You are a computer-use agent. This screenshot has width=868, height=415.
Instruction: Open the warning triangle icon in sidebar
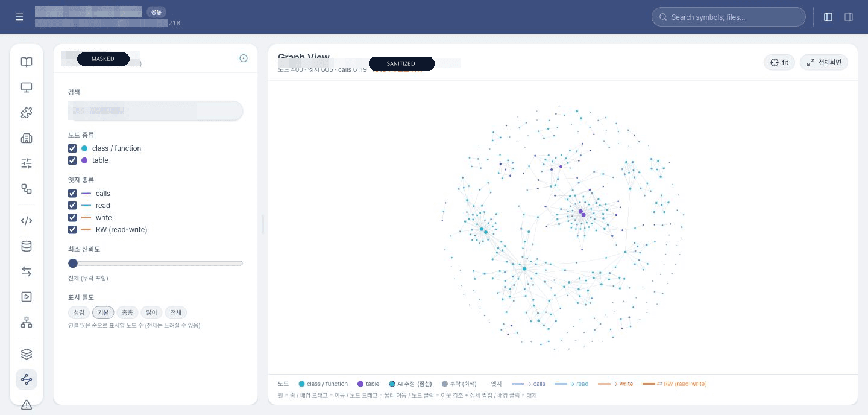pyautogui.click(x=27, y=405)
